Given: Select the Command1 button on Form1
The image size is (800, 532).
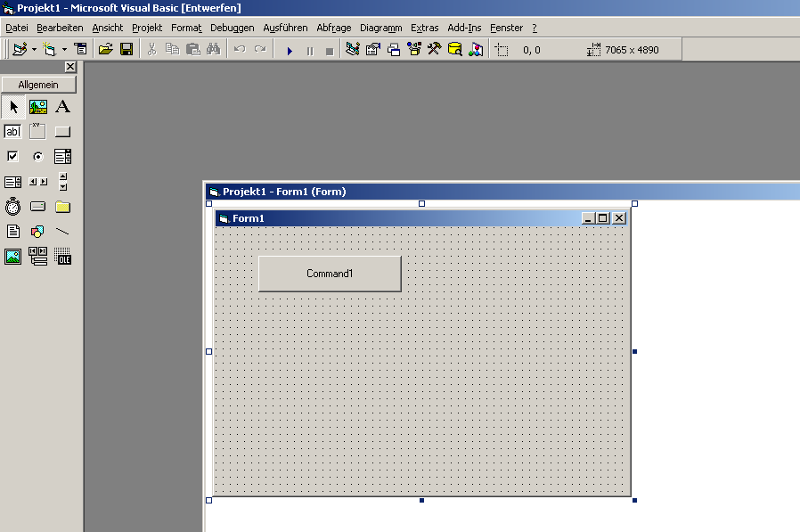Looking at the screenshot, I should [330, 274].
